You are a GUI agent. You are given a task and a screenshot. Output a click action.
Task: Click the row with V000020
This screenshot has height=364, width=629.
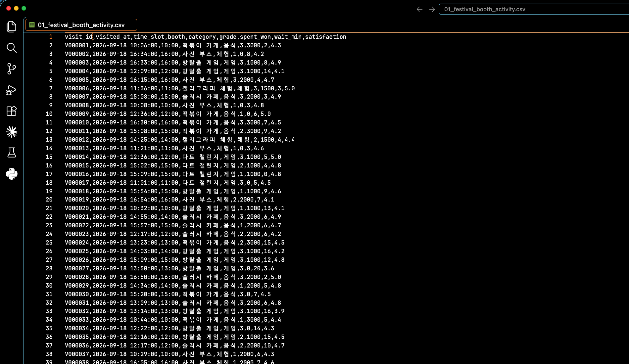(174, 208)
